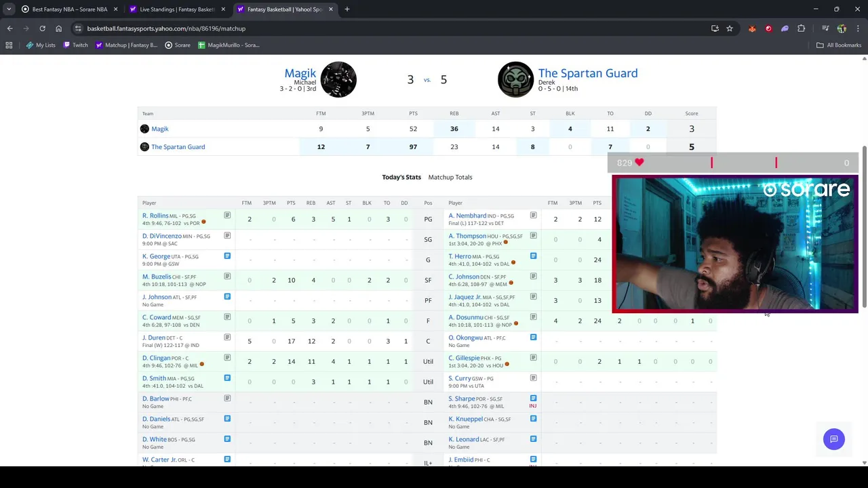This screenshot has width=868, height=488.
Task: Open the tab search dropdown arrow
Action: click(9, 9)
